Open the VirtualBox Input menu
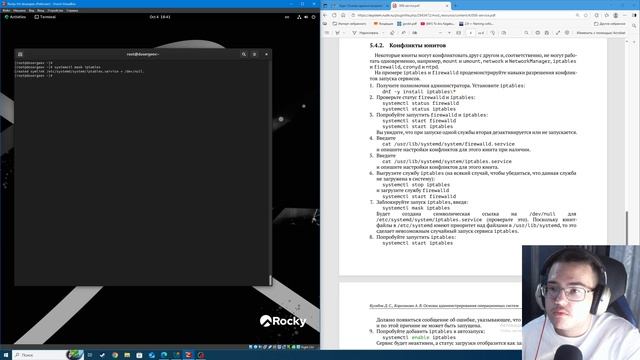The height and width of the screenshot is (360, 640). click(x=41, y=11)
